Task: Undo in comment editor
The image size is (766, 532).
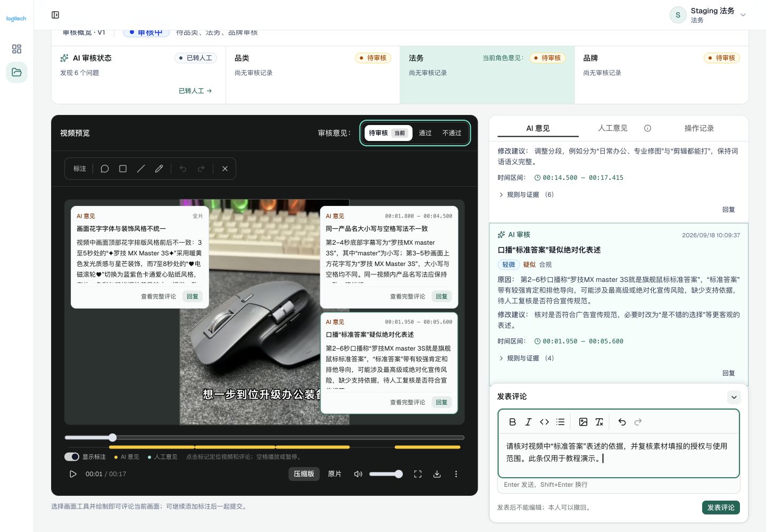Action: tap(622, 422)
